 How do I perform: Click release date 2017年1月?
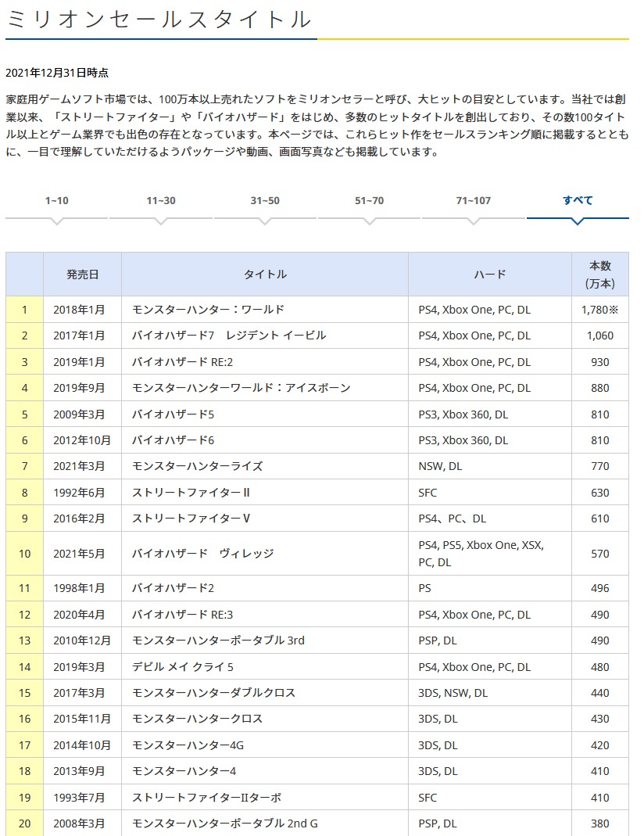(79, 336)
